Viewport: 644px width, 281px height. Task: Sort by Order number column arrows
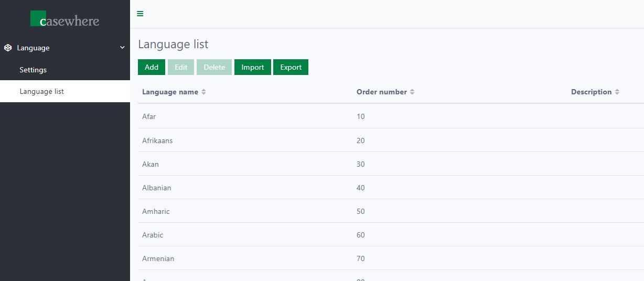(412, 92)
